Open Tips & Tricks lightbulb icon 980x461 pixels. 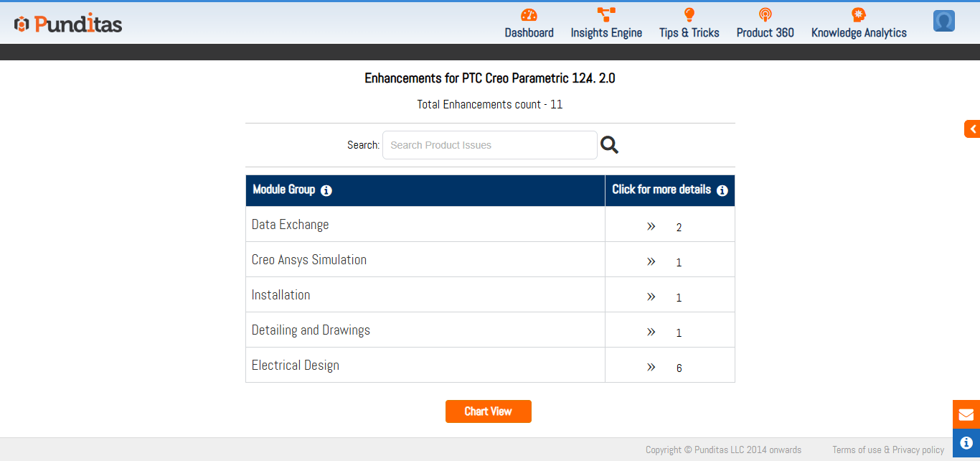click(689, 15)
